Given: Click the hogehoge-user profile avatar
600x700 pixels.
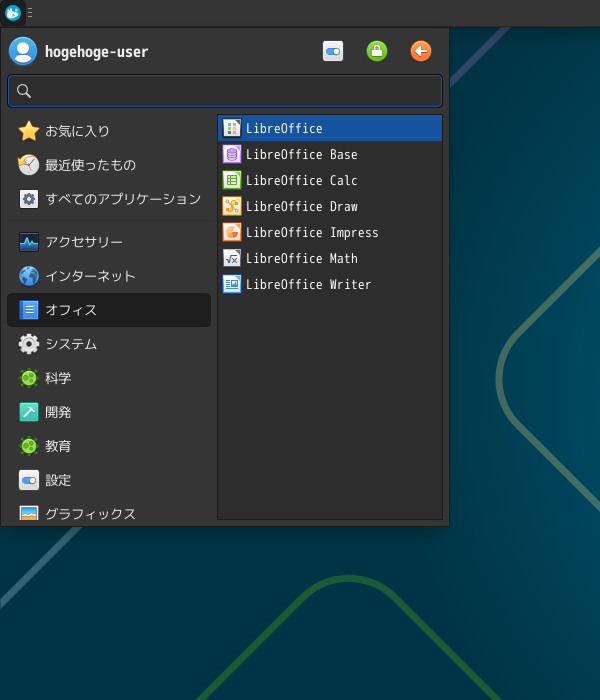Looking at the screenshot, I should 23,51.
